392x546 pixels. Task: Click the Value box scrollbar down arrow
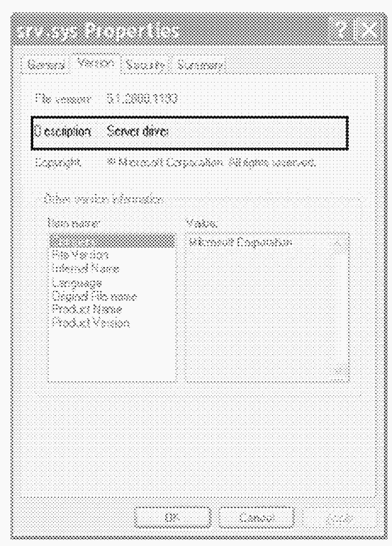(337, 373)
